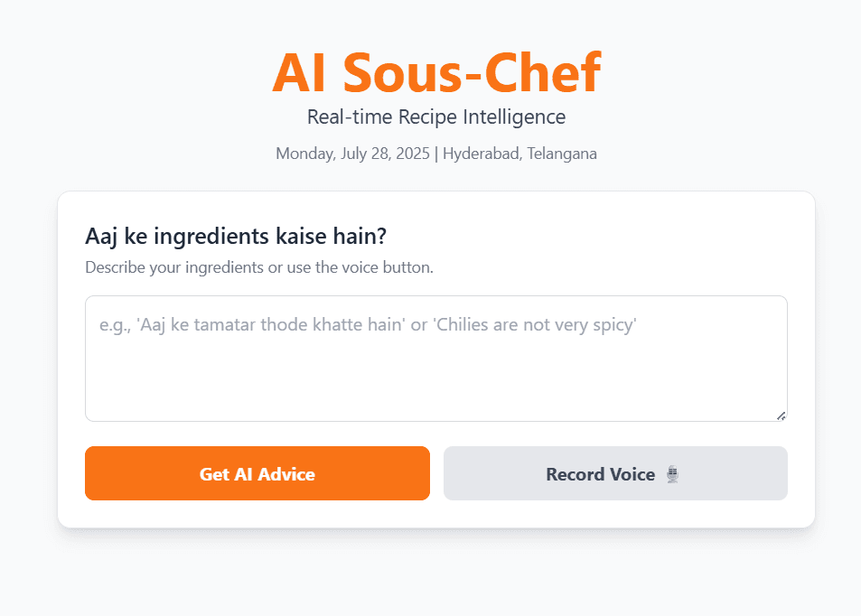The width and height of the screenshot is (861, 616).
Task: Start voice input with Record Voice button
Action: (x=615, y=473)
